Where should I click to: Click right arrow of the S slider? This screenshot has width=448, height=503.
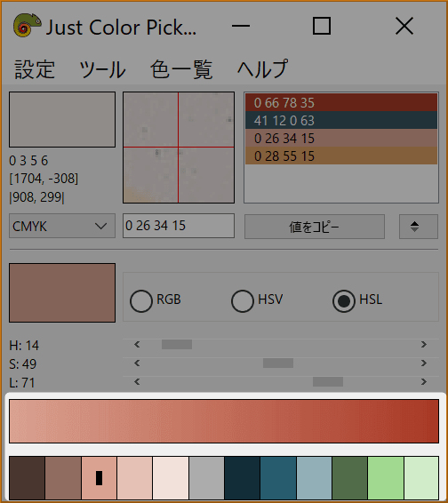pyautogui.click(x=424, y=363)
